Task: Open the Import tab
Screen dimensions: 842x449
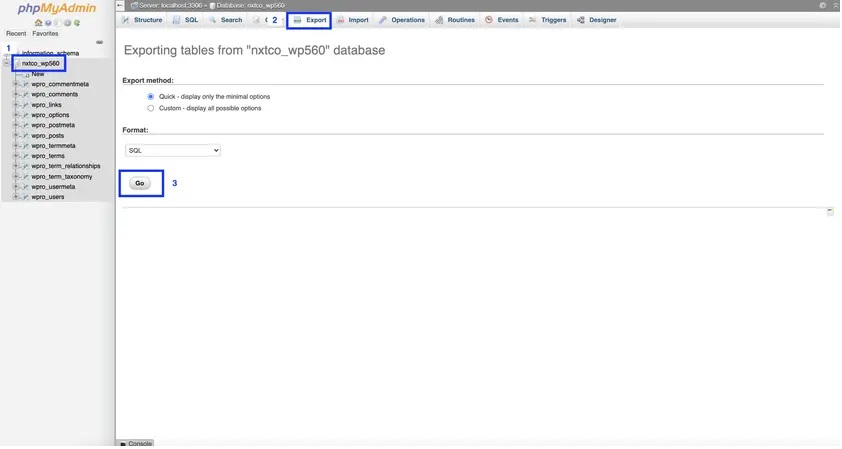Action: [353, 20]
